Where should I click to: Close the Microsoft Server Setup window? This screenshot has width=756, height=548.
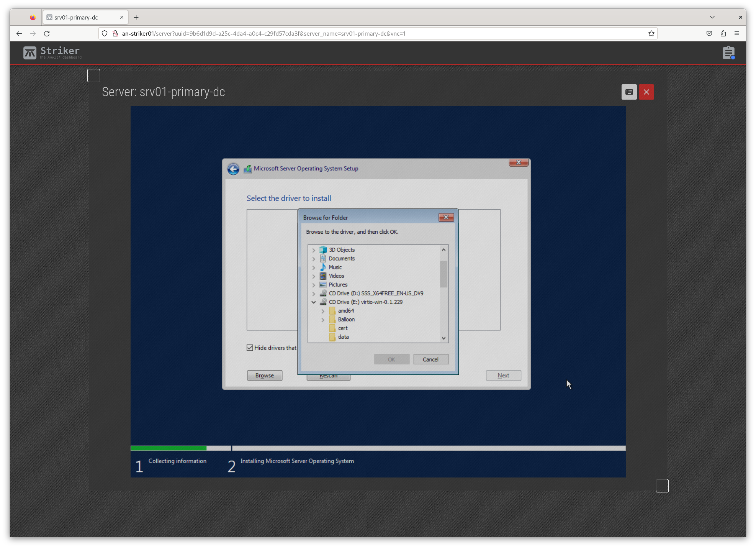519,162
